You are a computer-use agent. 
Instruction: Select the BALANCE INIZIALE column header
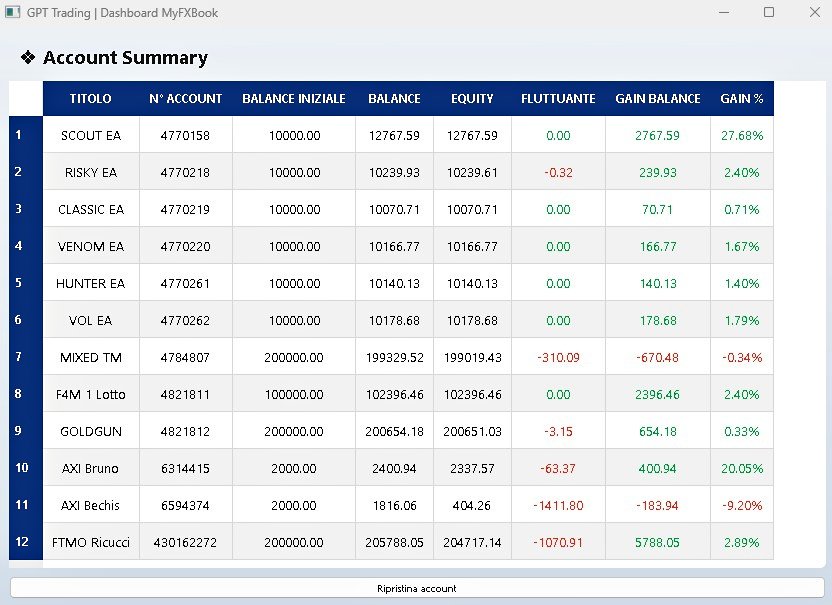coord(294,99)
